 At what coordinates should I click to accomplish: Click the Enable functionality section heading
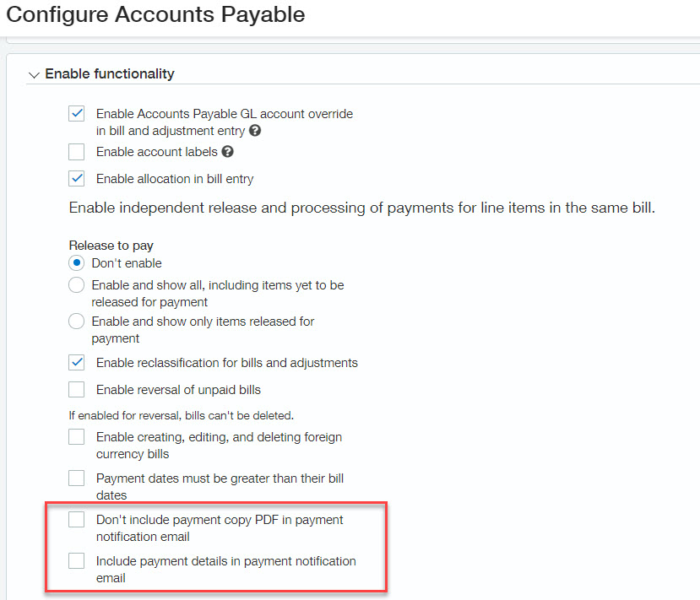[110, 74]
